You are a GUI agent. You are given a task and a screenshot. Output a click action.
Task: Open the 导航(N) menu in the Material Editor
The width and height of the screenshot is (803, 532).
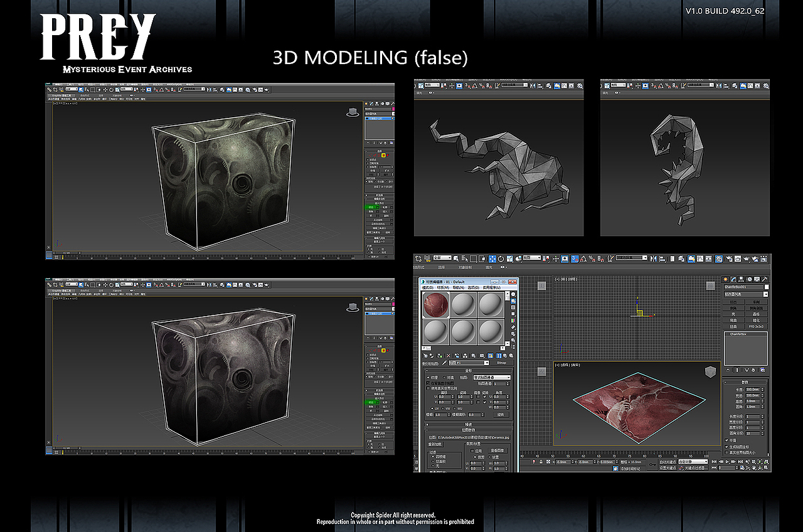tap(459, 287)
